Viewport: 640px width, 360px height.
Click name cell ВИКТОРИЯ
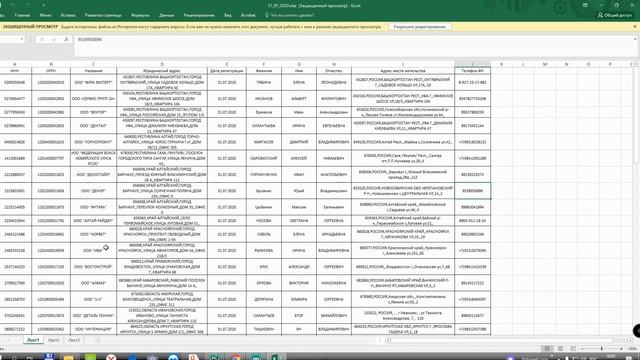coord(299,283)
